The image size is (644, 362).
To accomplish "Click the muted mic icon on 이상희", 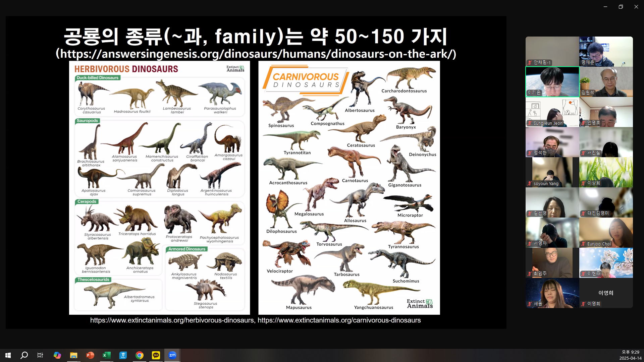I will (584, 183).
